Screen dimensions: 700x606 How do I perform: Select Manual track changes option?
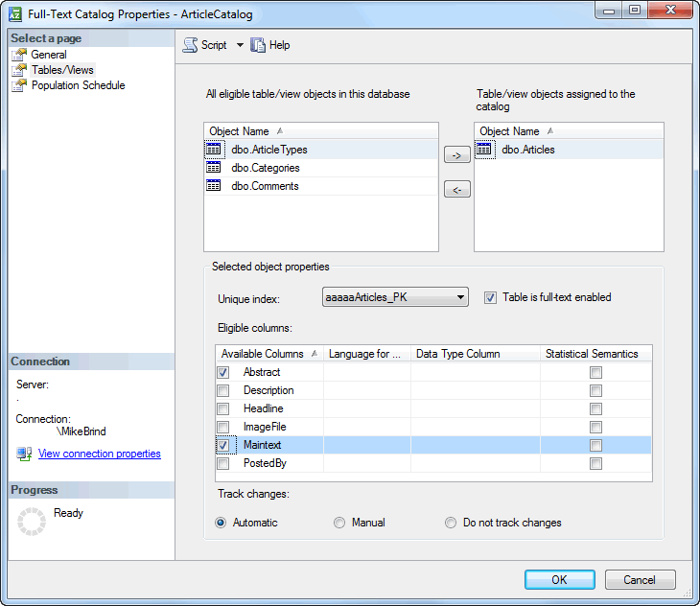tap(339, 523)
